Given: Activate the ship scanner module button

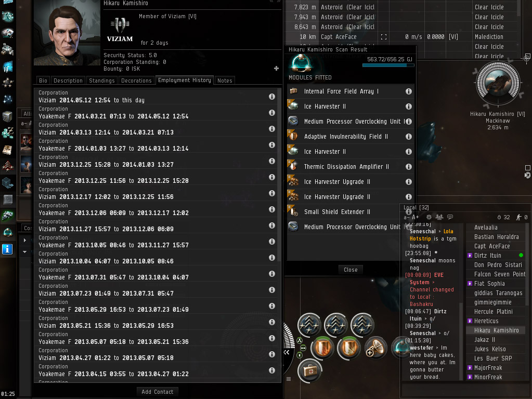Looking at the screenshot, I should tap(401, 348).
